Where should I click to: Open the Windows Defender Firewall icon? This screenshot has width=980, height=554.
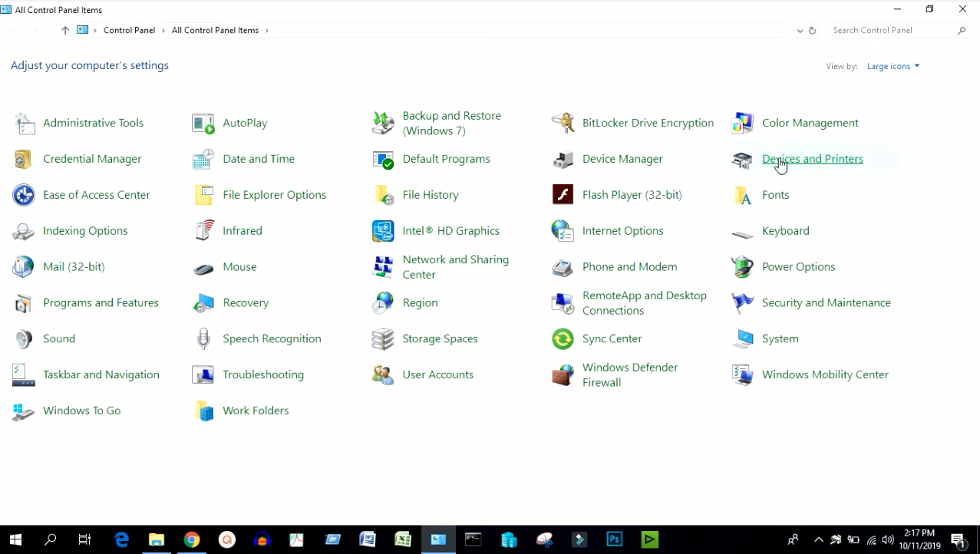click(x=563, y=375)
